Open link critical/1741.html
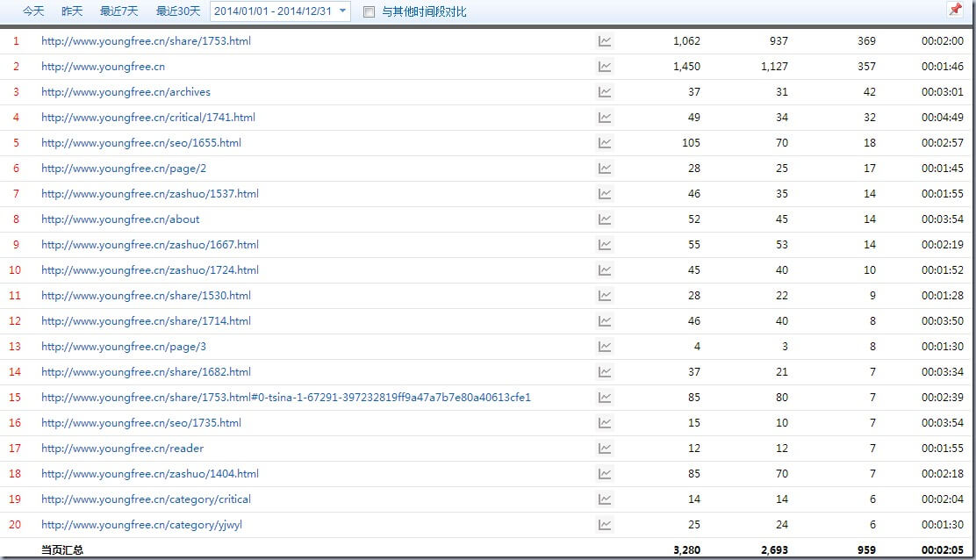 tap(148, 118)
